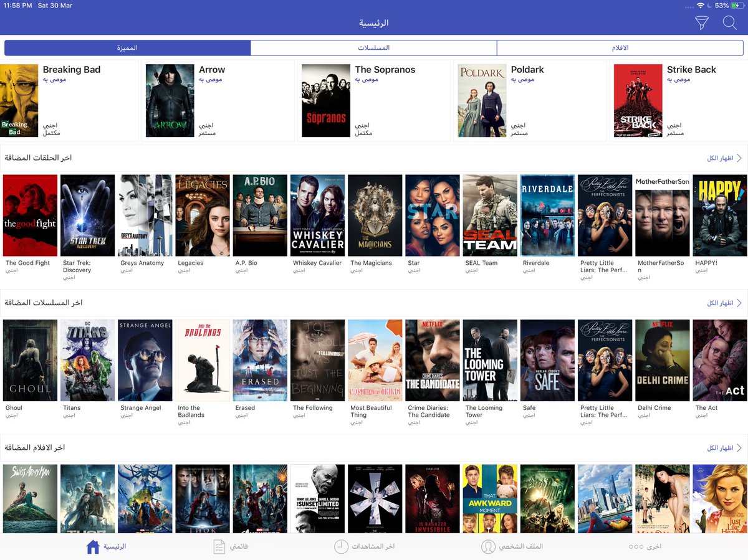Open the Whiskey Cavalier poster
Screen dimensions: 748x560
click(x=317, y=216)
